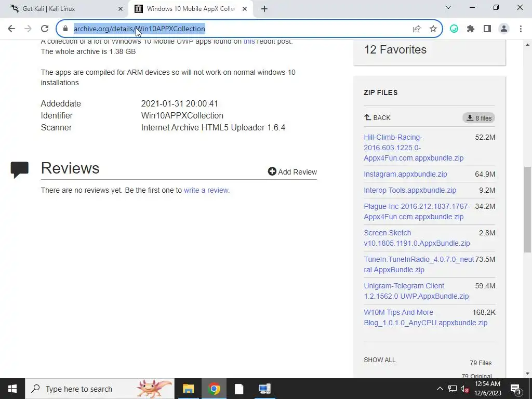Click the Chrome taskbar icon

click(214, 389)
